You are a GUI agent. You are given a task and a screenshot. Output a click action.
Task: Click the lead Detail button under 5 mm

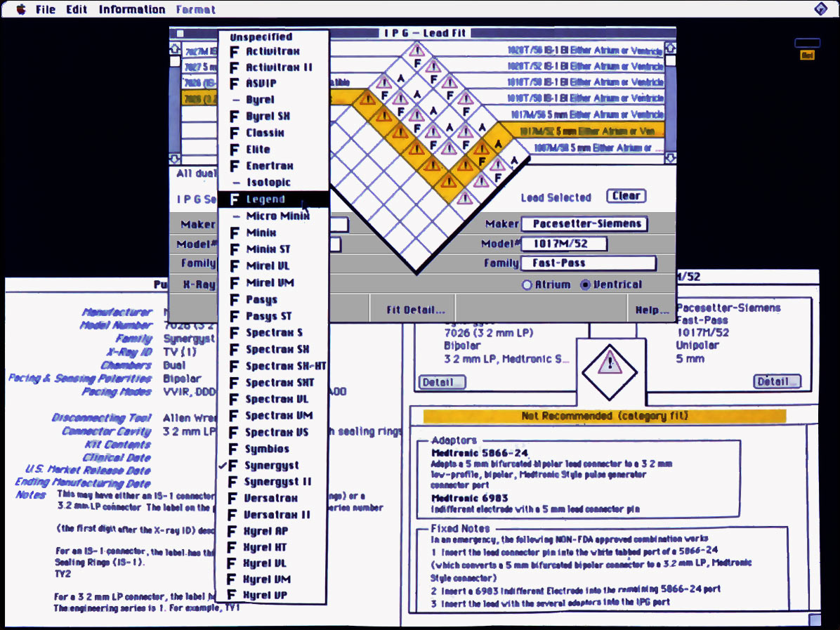tap(777, 381)
